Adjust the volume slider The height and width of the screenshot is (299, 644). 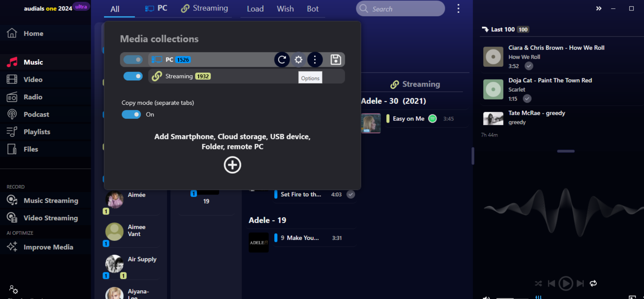click(513, 298)
